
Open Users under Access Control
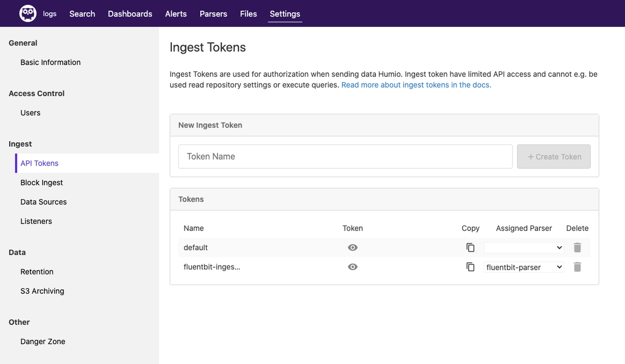tap(30, 113)
